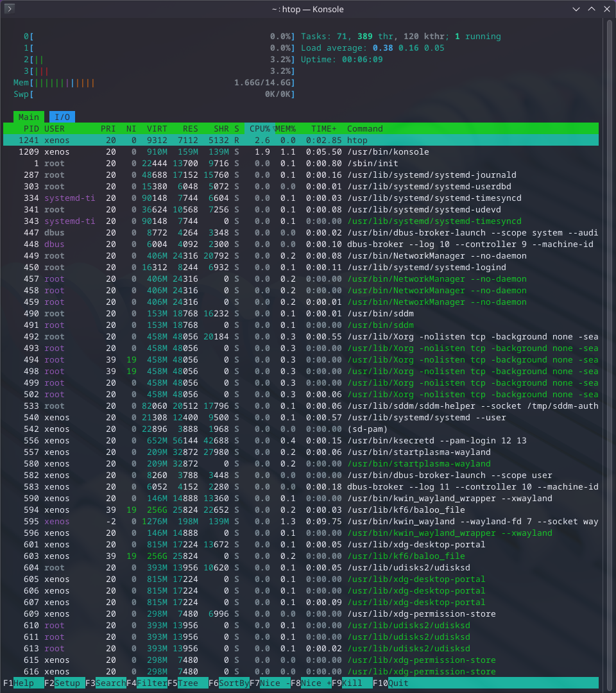
Task: Select PID 583 dbus-broker row
Action: pyautogui.click(x=301, y=486)
